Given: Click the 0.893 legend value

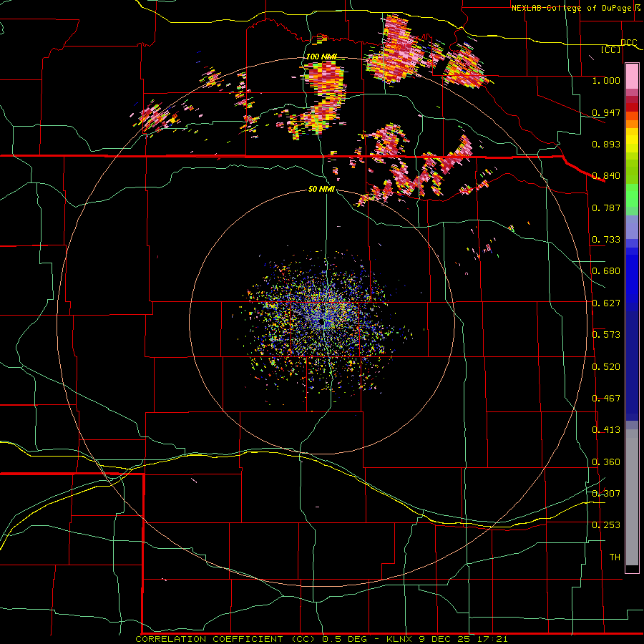Looking at the screenshot, I should point(606,144).
